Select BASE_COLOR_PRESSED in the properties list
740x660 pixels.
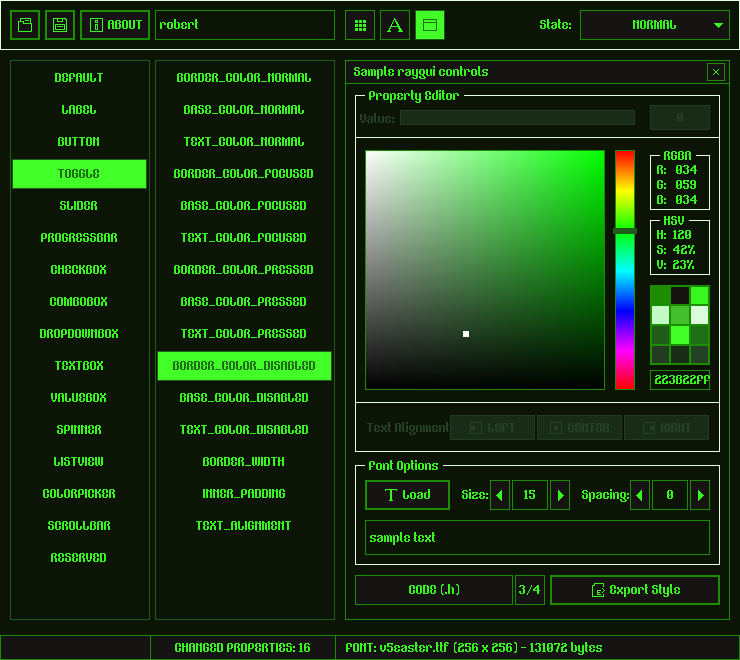[244, 302]
